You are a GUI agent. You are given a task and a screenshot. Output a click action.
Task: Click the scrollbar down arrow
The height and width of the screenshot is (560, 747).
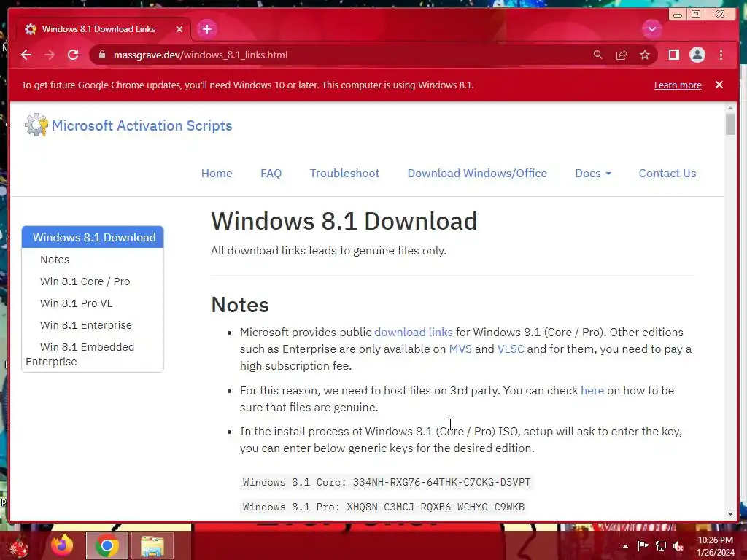point(730,514)
